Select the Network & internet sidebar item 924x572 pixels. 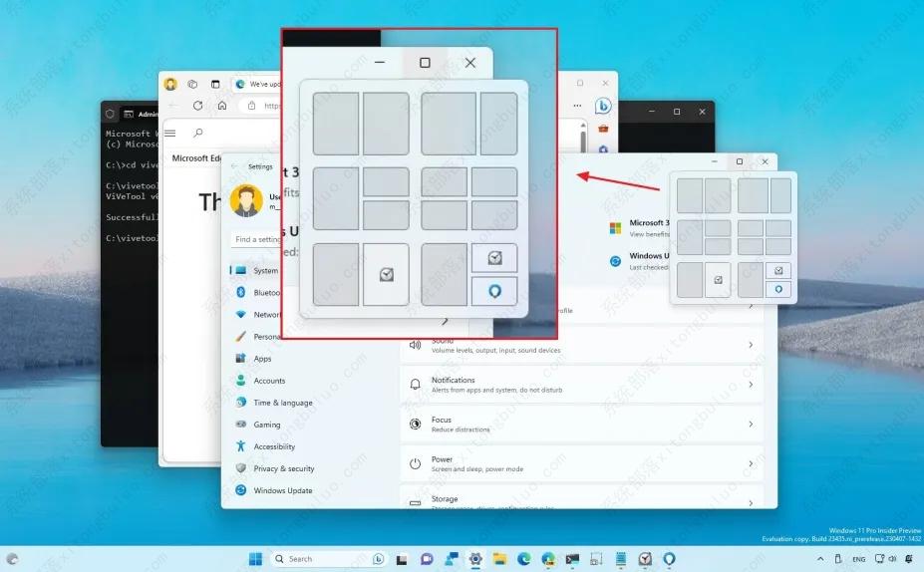tap(257, 315)
